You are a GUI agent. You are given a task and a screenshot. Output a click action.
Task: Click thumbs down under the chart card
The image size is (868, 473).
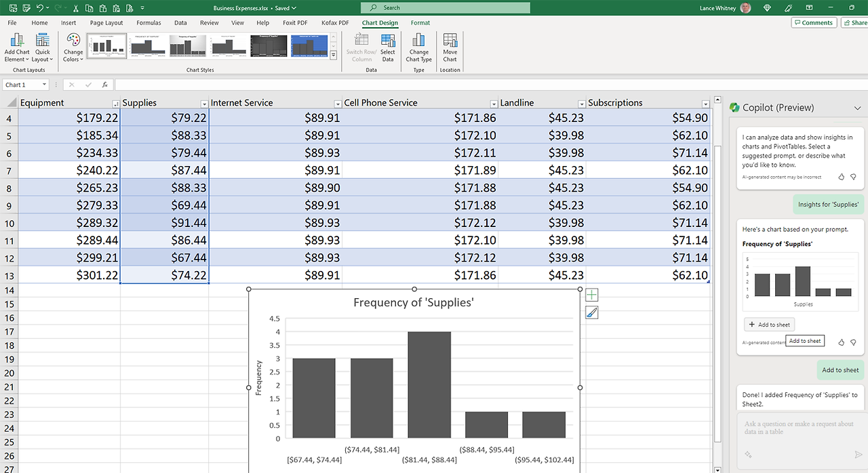(x=853, y=342)
